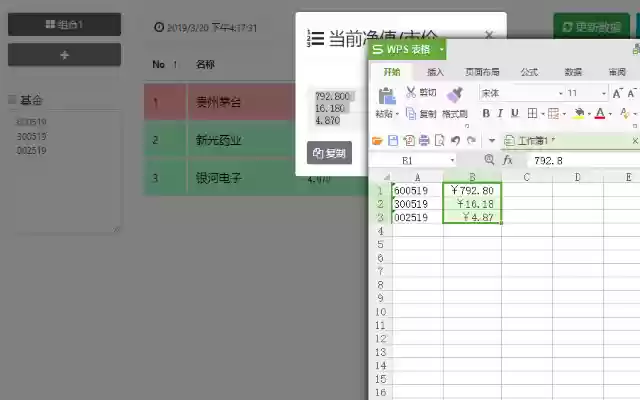Apply the yellow fill color bucket
The image size is (640, 400).
(x=579, y=113)
